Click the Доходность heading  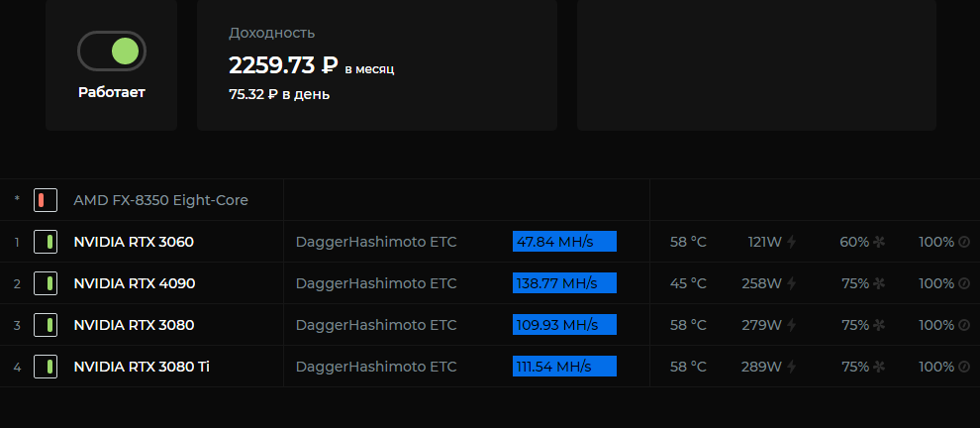(x=272, y=33)
